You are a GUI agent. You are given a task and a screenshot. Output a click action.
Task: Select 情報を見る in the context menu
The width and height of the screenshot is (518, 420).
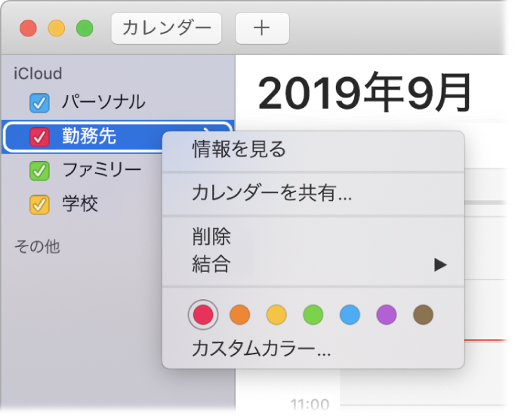[313, 150]
